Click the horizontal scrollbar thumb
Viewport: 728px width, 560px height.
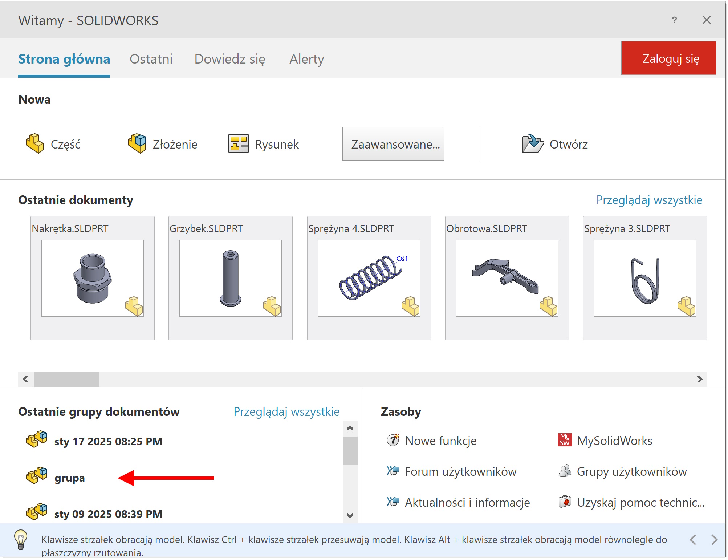point(66,379)
